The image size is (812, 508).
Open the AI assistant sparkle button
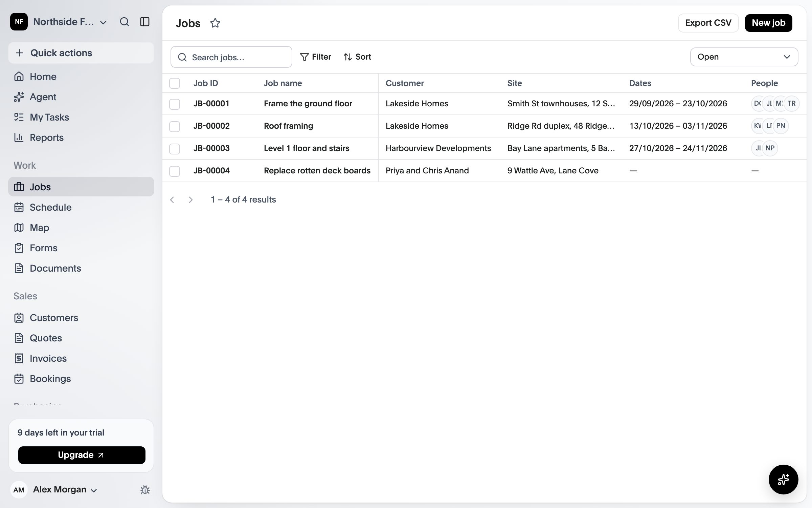783,479
